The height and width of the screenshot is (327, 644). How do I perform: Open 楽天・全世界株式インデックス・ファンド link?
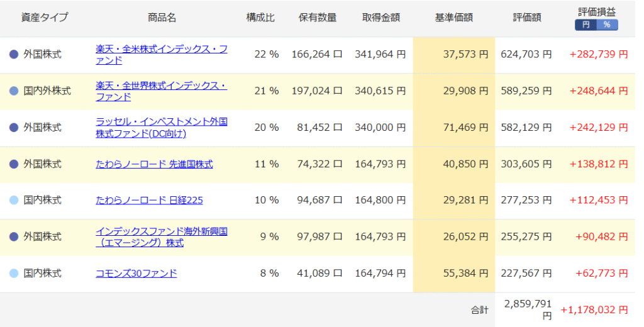click(161, 91)
